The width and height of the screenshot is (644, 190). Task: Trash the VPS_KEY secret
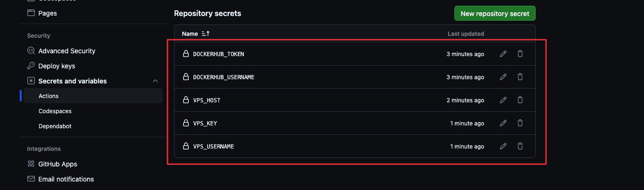click(520, 123)
